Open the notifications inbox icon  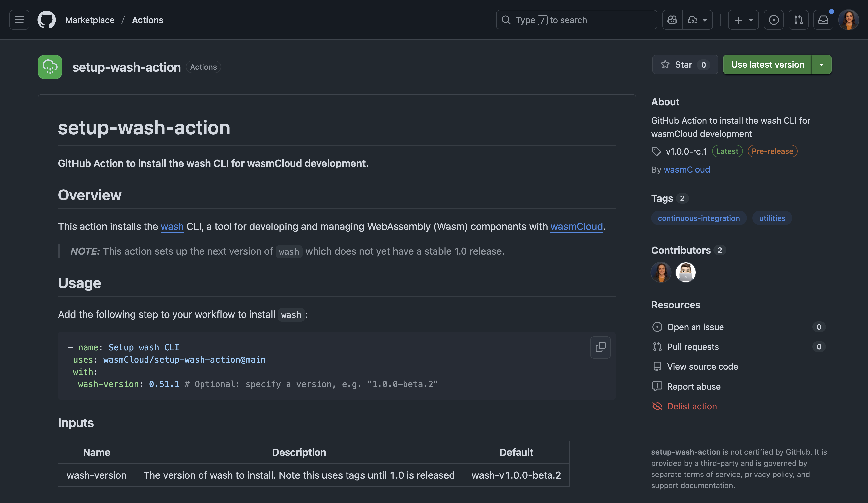(823, 20)
